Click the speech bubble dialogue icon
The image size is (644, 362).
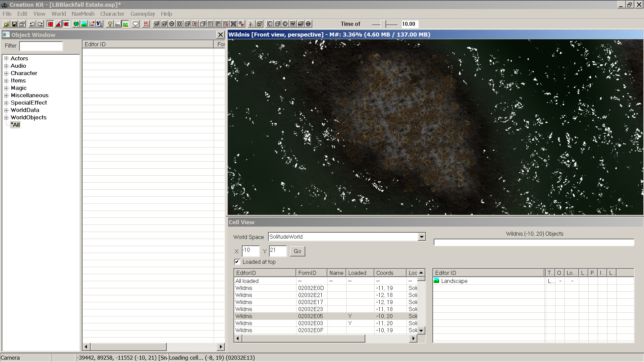pos(136,24)
